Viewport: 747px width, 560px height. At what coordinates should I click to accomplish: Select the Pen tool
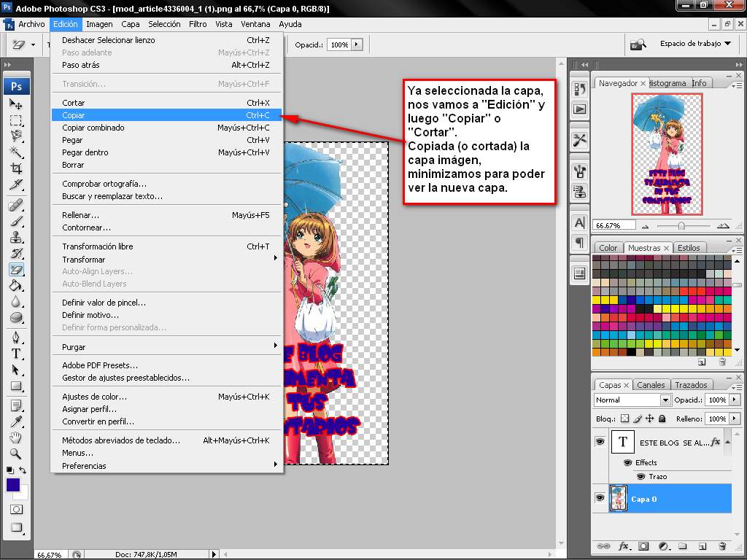[x=16, y=338]
